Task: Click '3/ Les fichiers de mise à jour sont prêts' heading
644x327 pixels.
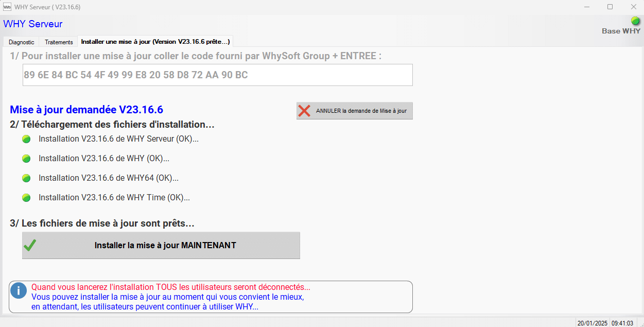Action: 102,223
